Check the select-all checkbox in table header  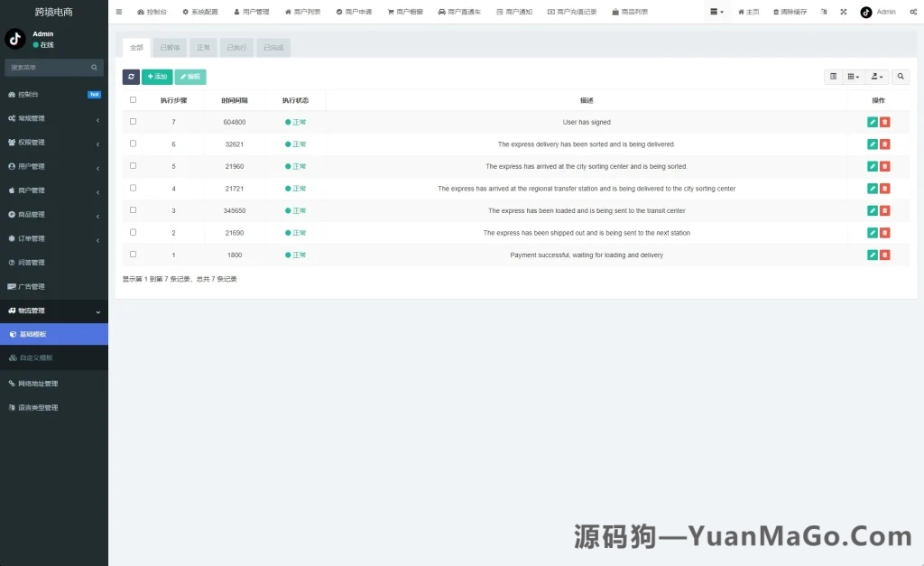pyautogui.click(x=133, y=99)
